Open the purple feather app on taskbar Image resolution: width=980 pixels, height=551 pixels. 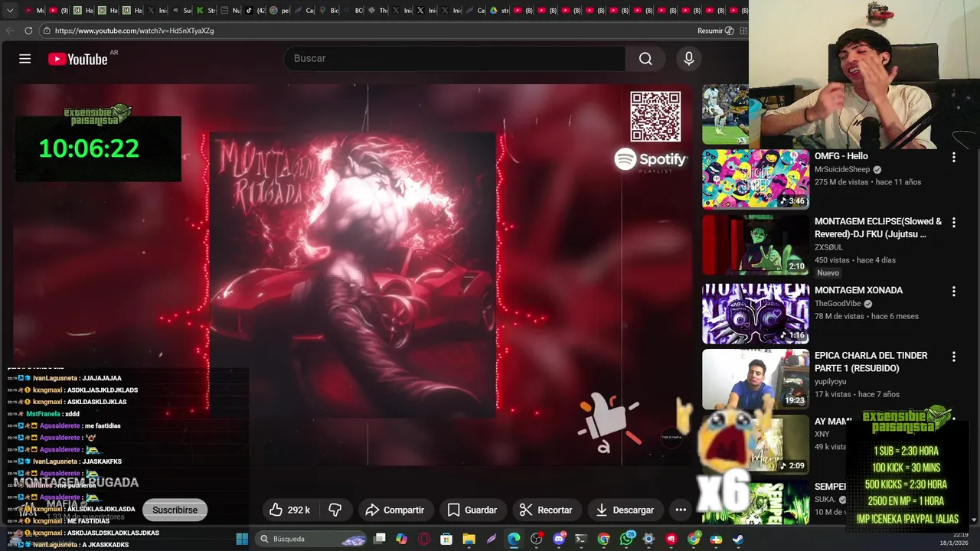(x=491, y=539)
